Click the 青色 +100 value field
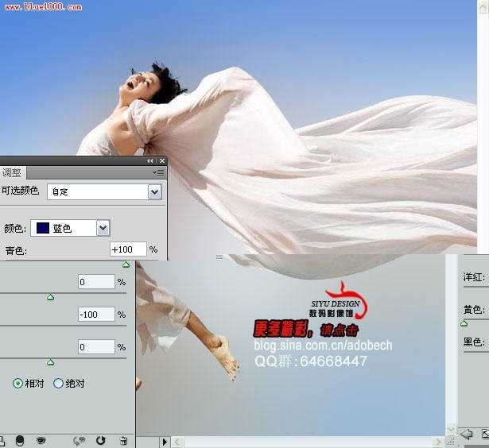Screen dimensions: 489x448 coord(128,249)
